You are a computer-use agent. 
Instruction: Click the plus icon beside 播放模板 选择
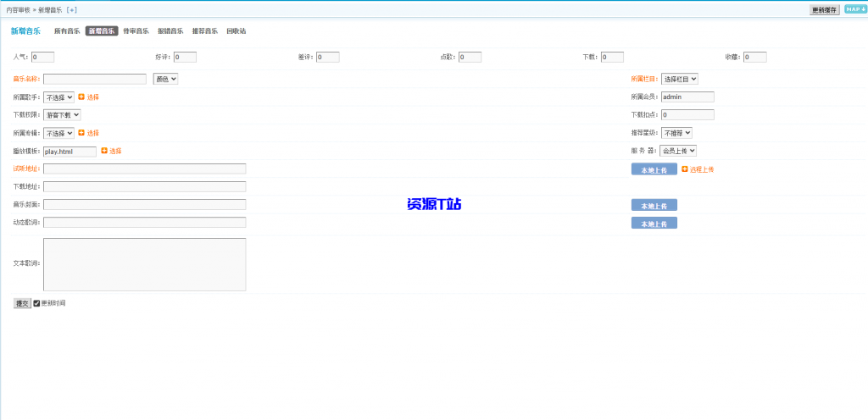104,151
